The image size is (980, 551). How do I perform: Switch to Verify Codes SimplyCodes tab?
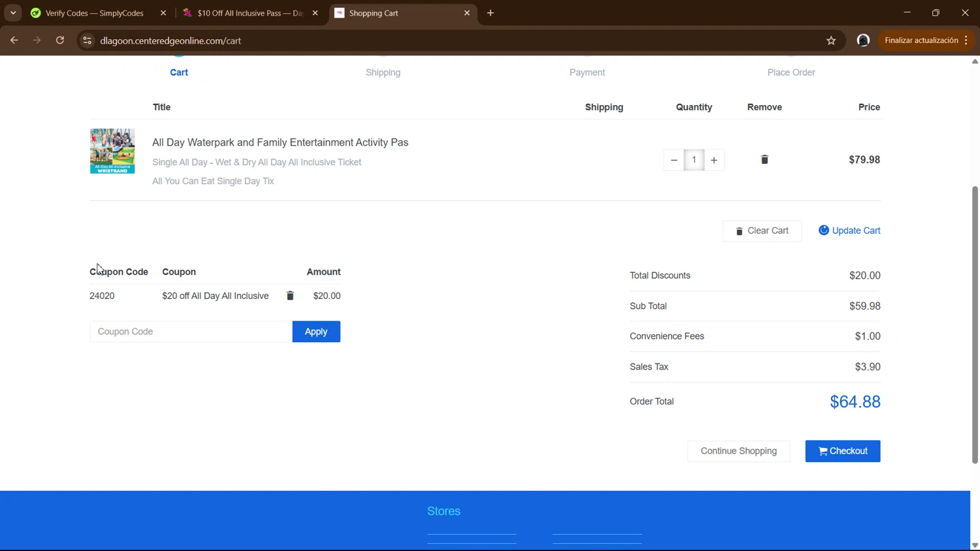[x=94, y=13]
